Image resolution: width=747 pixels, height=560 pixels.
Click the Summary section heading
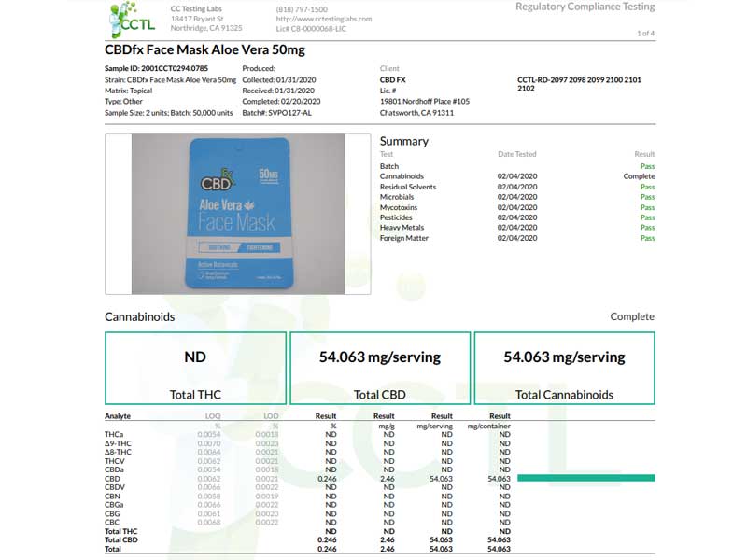(x=403, y=141)
